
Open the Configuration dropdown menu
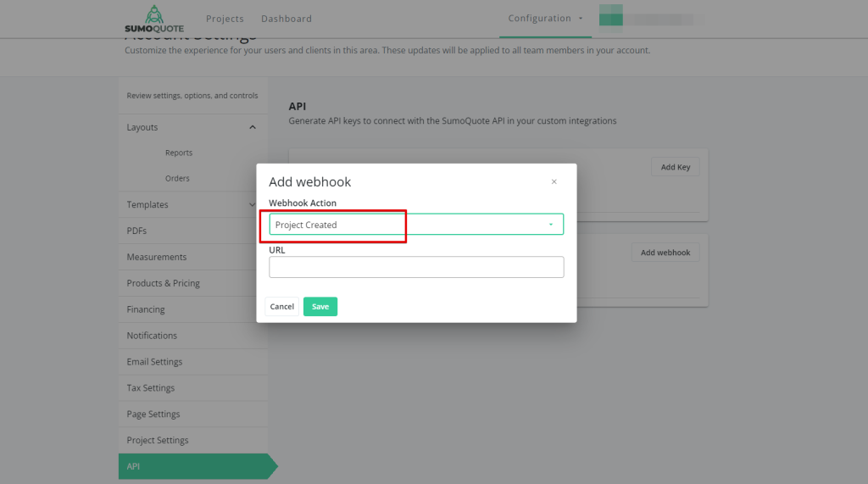click(x=545, y=19)
